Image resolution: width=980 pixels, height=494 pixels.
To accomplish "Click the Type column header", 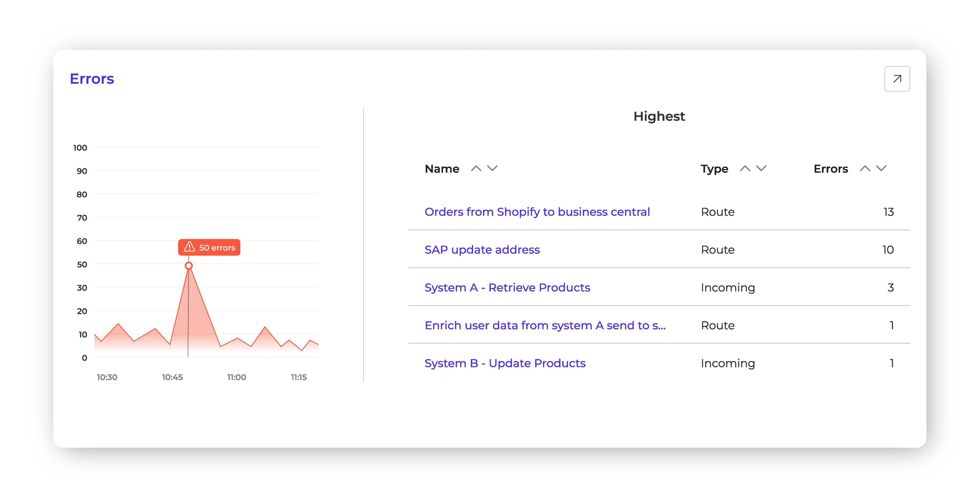I will pos(714,169).
